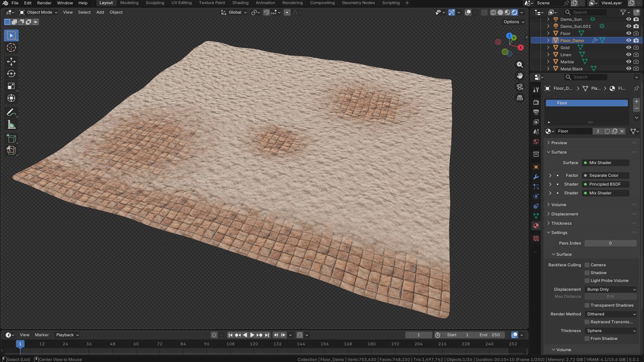Toggle visibility eye for Gold
Image resolution: width=644 pixels, height=362 pixels.
(629, 48)
